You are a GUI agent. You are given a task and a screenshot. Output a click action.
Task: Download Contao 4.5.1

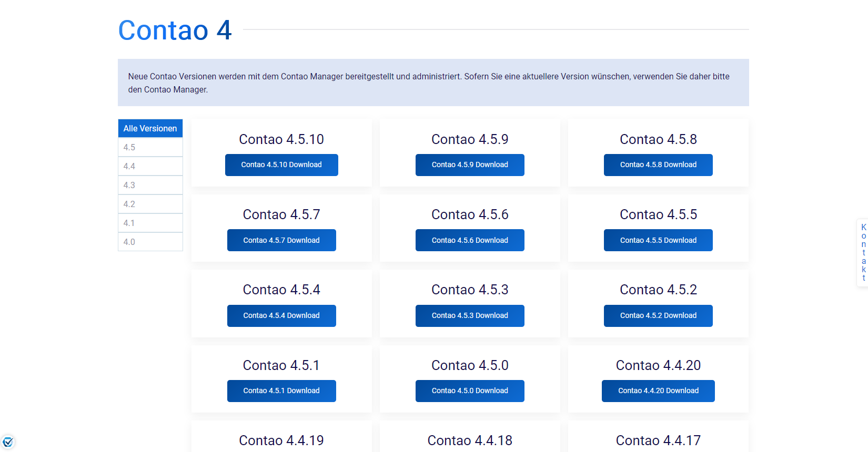click(x=281, y=391)
